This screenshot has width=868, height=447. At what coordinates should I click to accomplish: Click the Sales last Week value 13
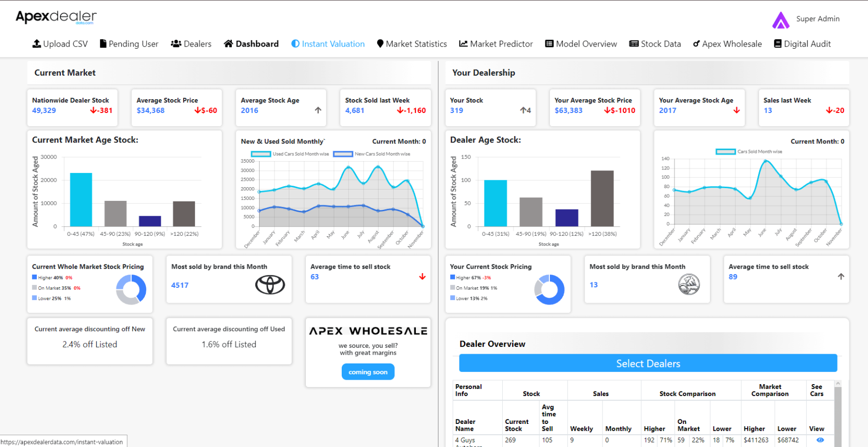(x=768, y=111)
